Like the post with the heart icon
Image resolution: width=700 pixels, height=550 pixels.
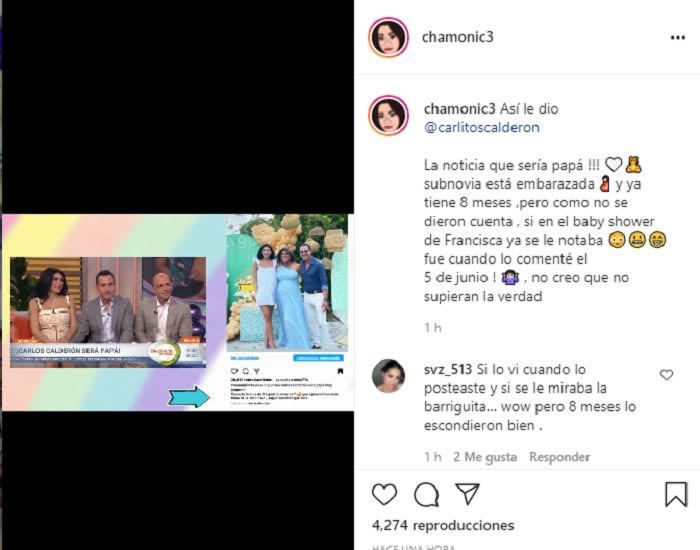pyautogui.click(x=384, y=494)
